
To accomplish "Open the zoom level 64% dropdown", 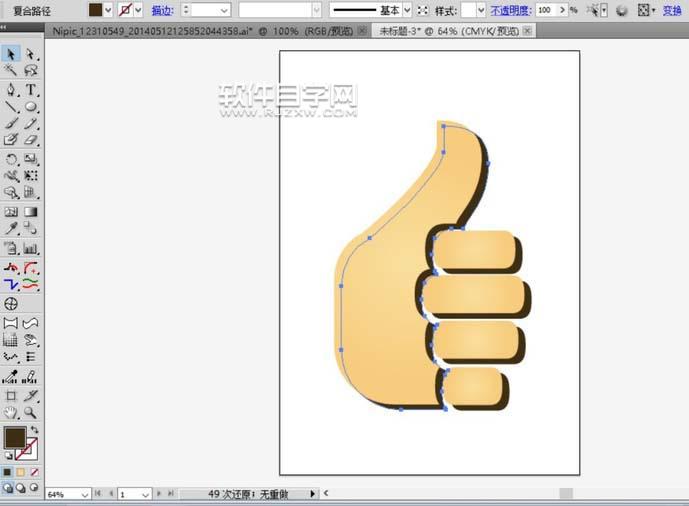I will [84, 494].
